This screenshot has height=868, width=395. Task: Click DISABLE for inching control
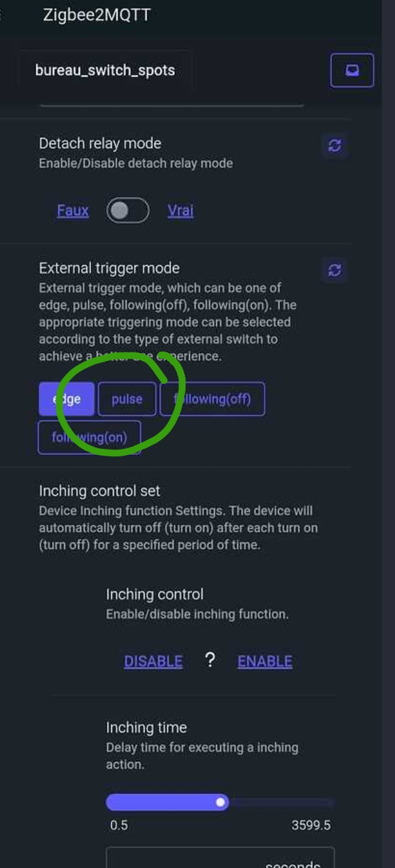[x=153, y=662]
